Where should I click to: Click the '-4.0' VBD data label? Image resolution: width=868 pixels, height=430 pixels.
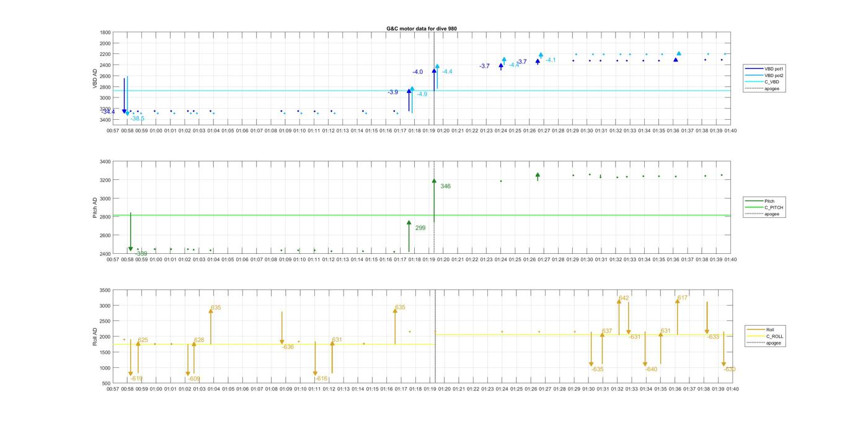(417, 73)
